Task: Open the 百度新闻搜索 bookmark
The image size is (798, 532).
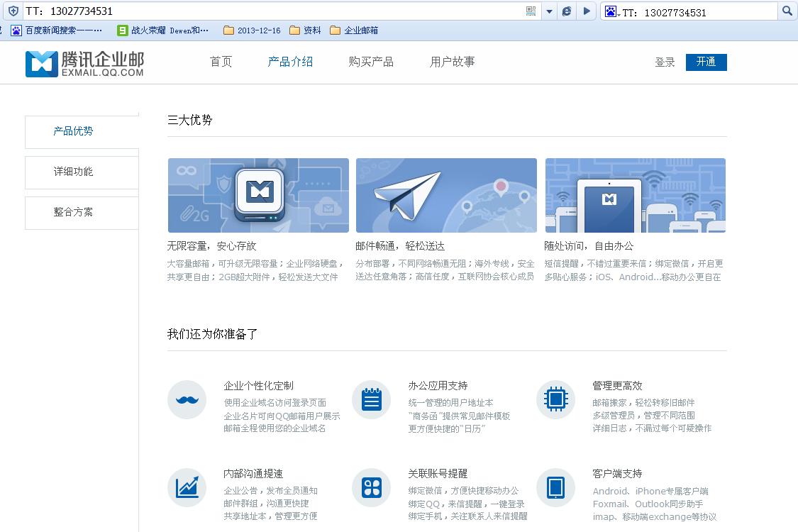Action: (57, 31)
